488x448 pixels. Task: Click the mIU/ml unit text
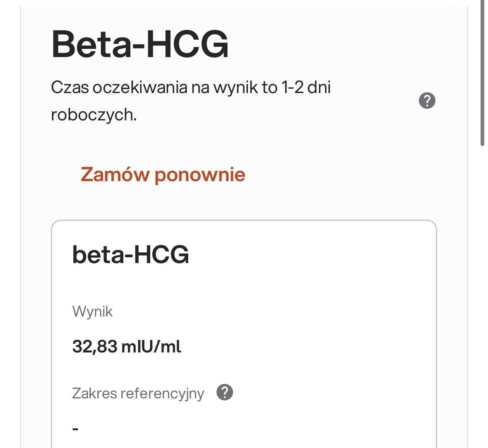point(151,346)
